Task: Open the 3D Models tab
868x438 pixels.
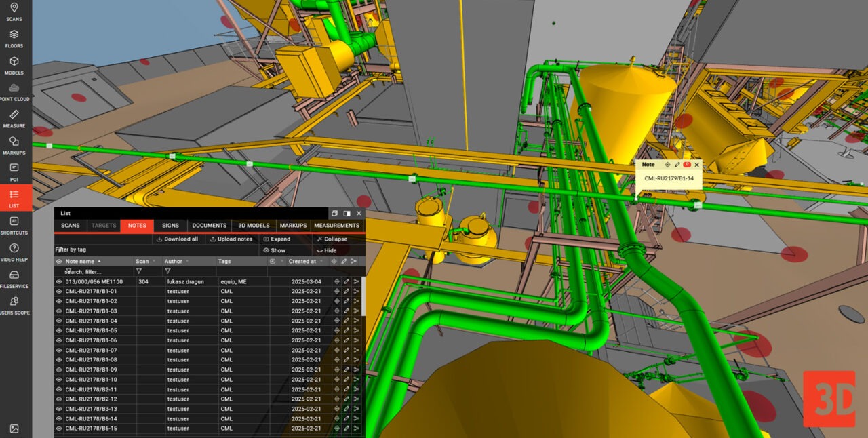Action: point(253,225)
